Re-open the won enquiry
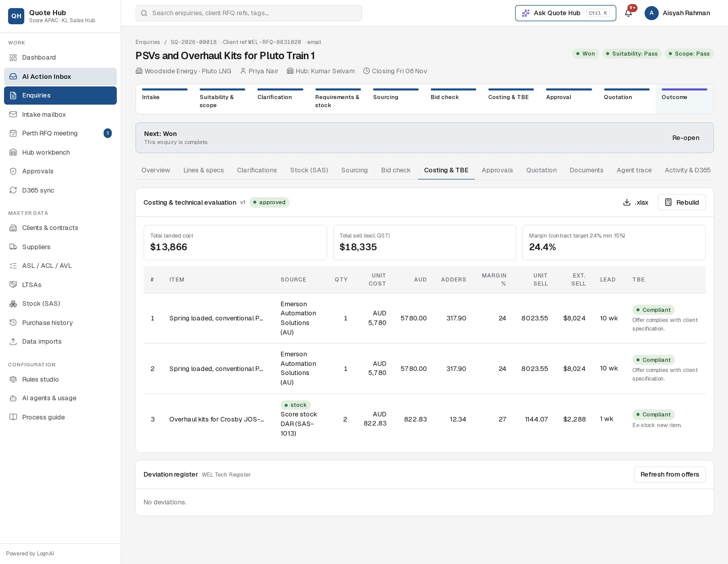The height and width of the screenshot is (564, 728). (686, 138)
